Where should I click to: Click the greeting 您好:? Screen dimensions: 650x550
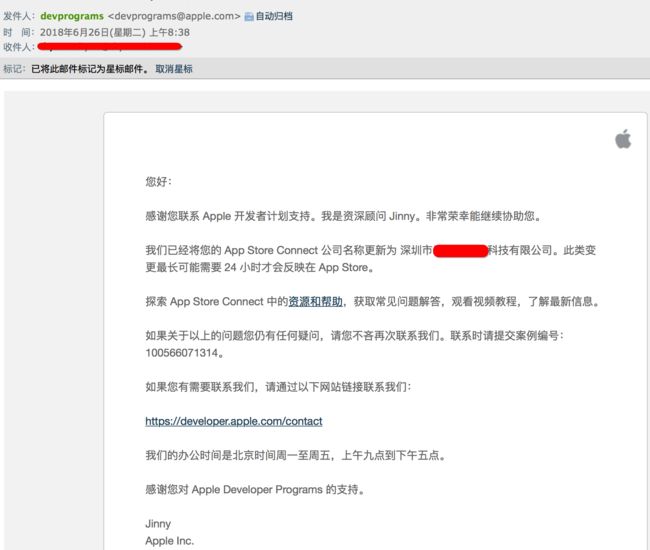(x=158, y=182)
